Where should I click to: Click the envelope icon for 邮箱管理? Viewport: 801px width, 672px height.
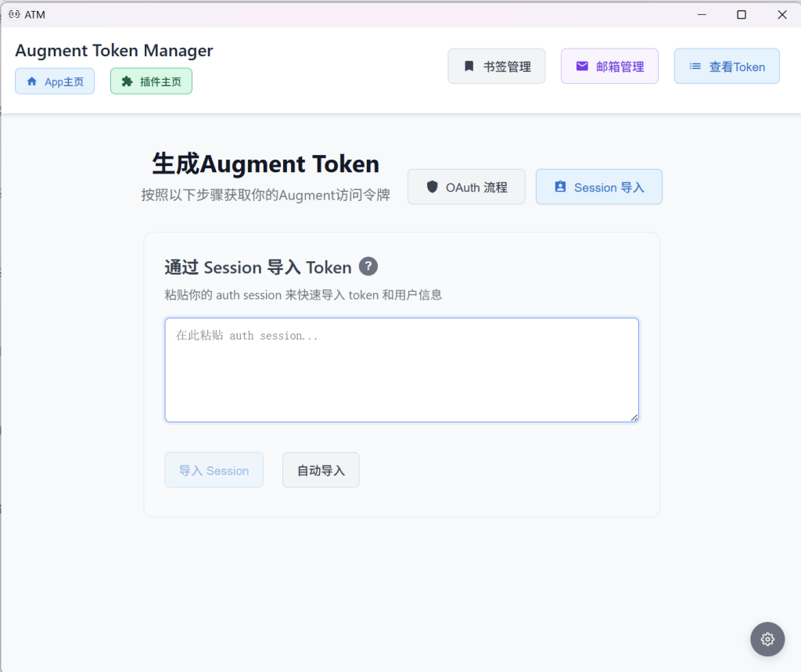click(x=582, y=66)
